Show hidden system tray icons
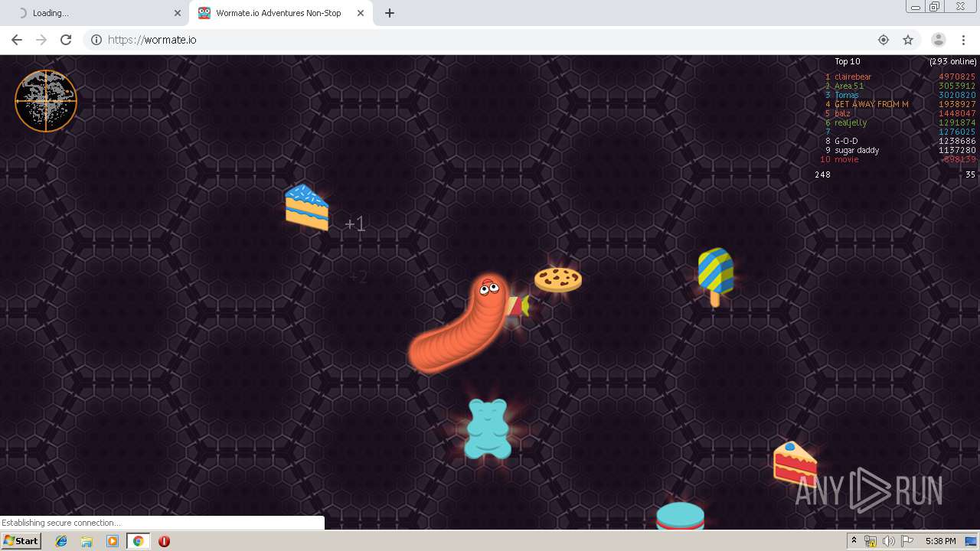The width and height of the screenshot is (980, 551). 854,541
